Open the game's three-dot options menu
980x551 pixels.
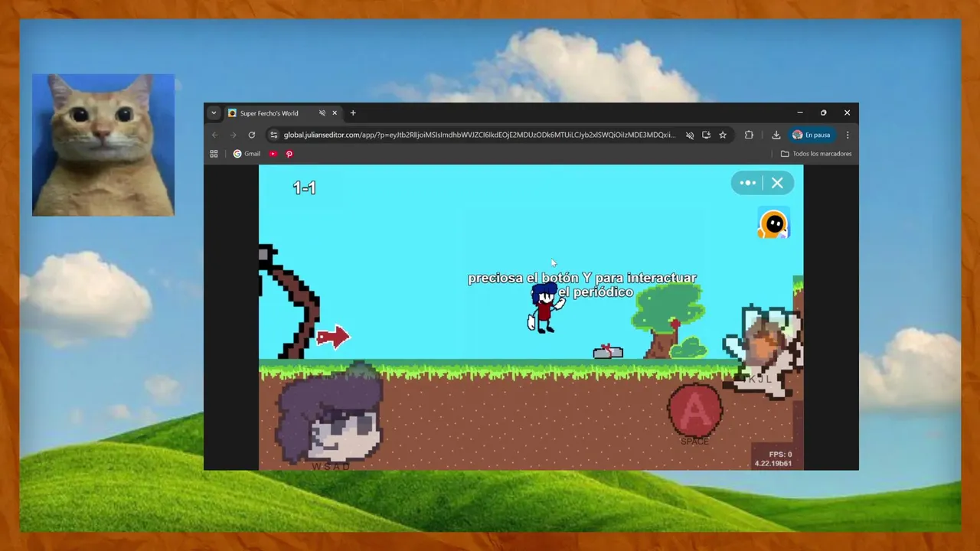click(748, 183)
